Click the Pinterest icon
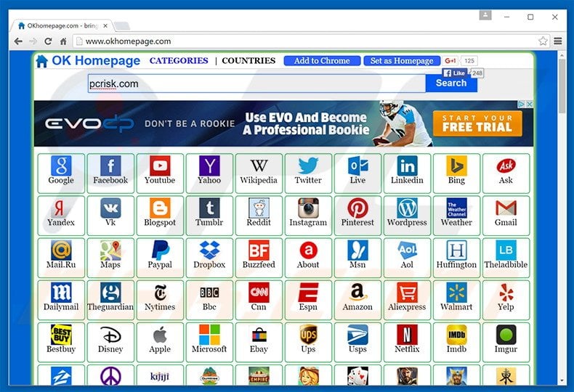 click(x=357, y=208)
